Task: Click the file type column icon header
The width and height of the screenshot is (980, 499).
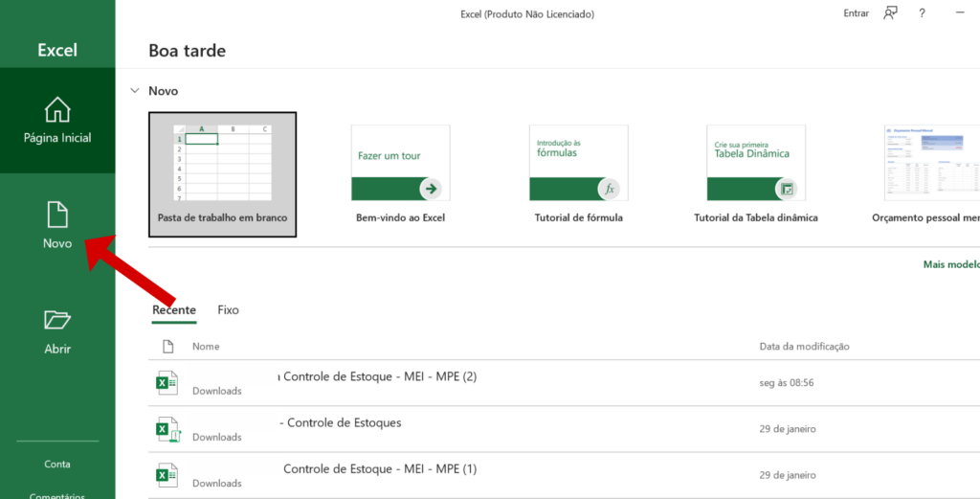Action: pyautogui.click(x=167, y=347)
